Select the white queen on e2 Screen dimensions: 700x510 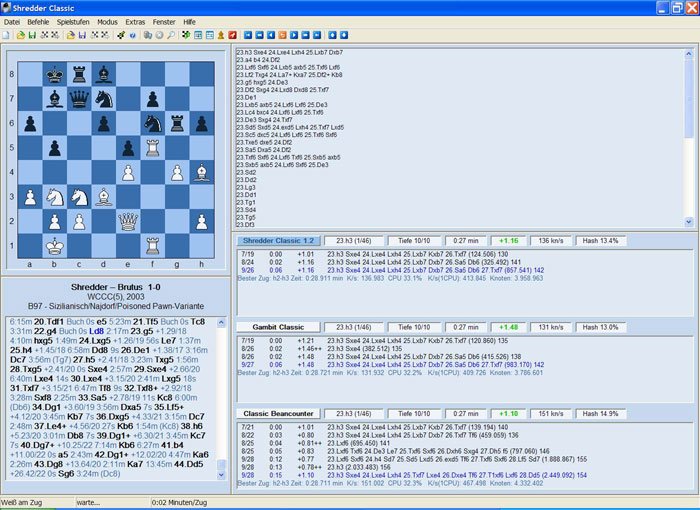tap(128, 221)
